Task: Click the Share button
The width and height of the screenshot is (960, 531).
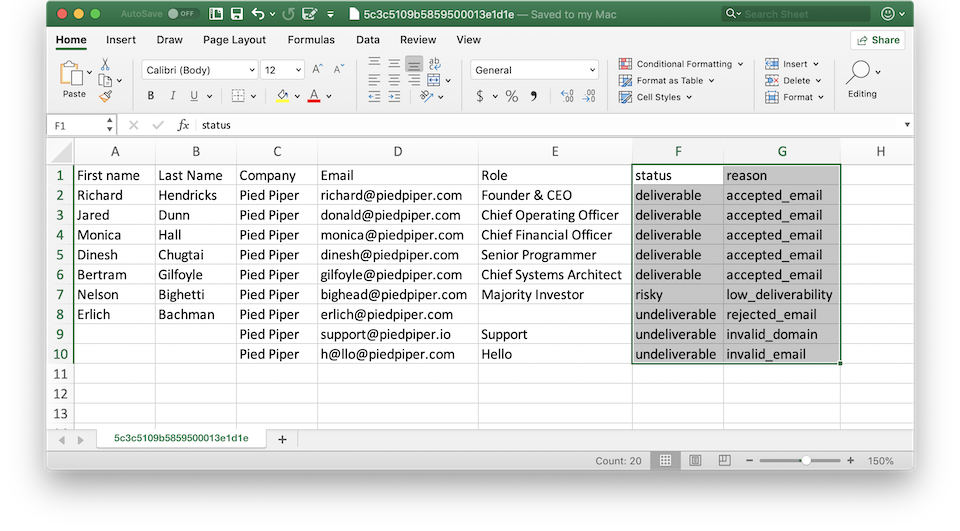Action: 878,40
